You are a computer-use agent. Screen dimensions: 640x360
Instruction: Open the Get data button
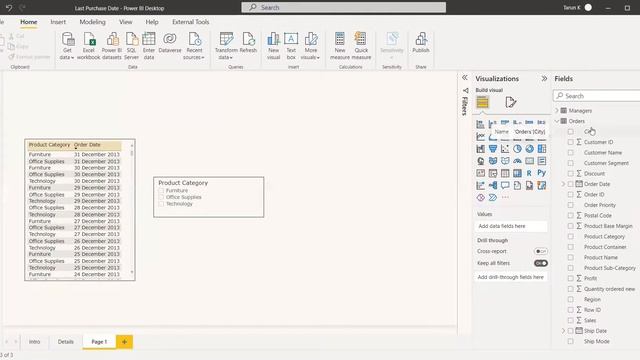[67, 46]
